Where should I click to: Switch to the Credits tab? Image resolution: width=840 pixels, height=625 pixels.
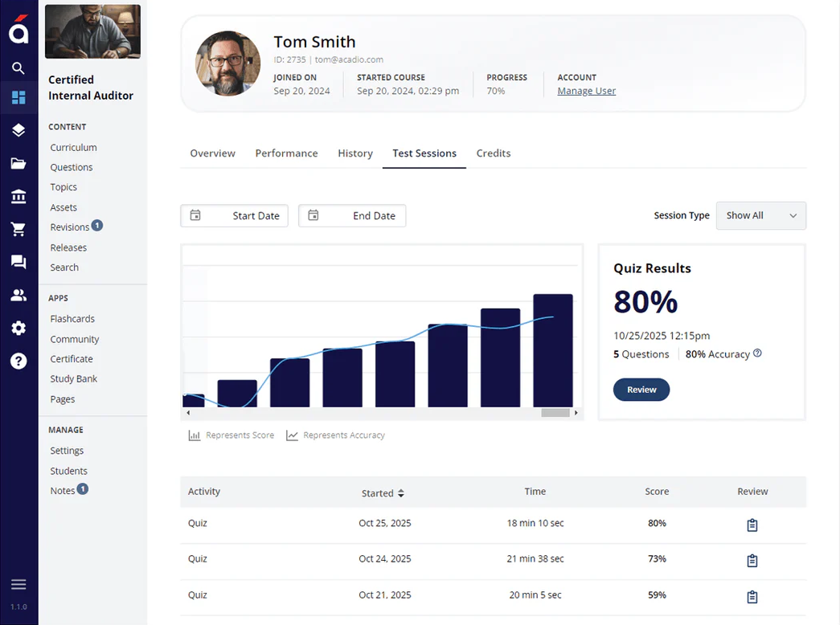493,153
